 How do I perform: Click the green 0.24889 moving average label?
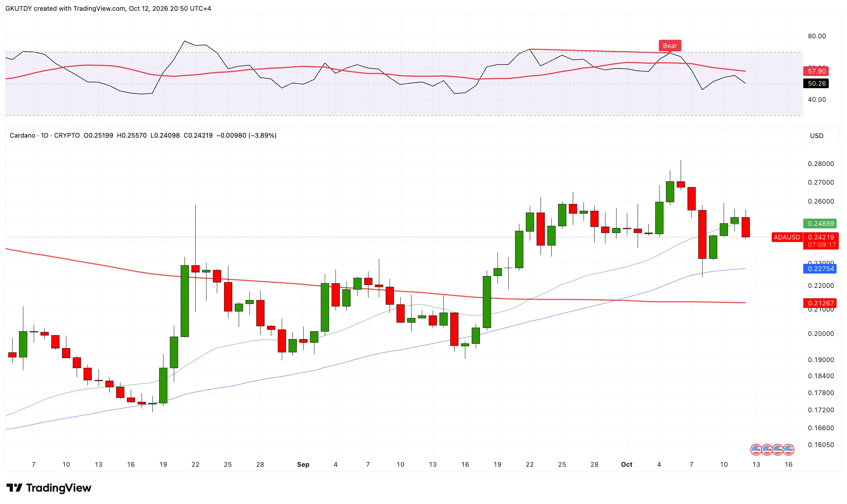(x=820, y=224)
